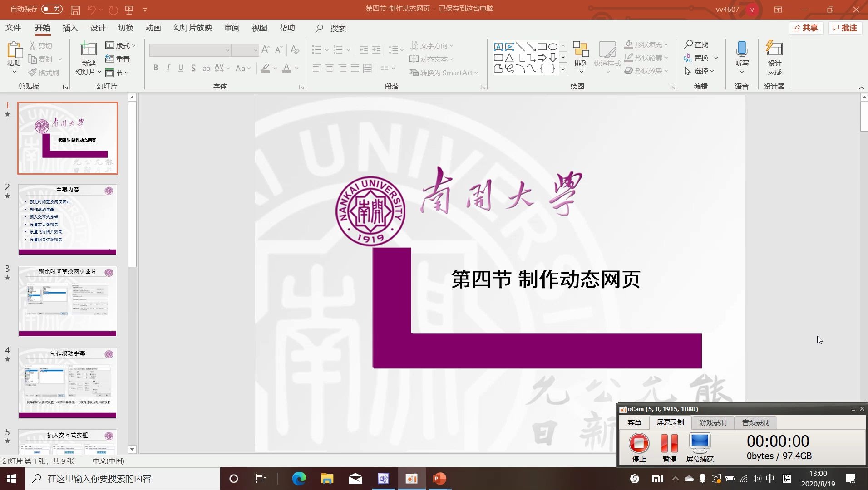Click Comments (批注) button
This screenshot has height=490, width=868.
click(845, 28)
